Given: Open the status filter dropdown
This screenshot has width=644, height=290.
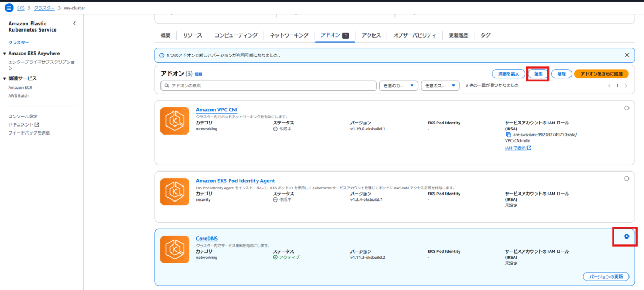Looking at the screenshot, I should point(441,86).
